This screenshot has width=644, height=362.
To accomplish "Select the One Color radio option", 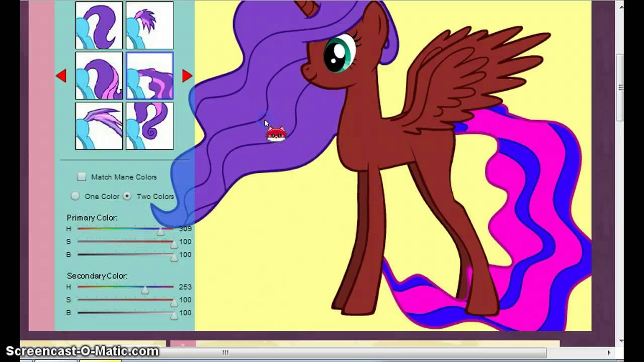I will pyautogui.click(x=75, y=196).
